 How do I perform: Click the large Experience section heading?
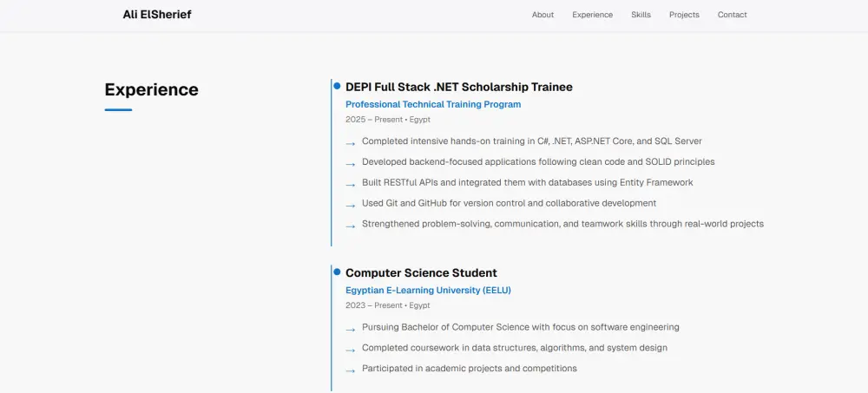[x=151, y=89]
